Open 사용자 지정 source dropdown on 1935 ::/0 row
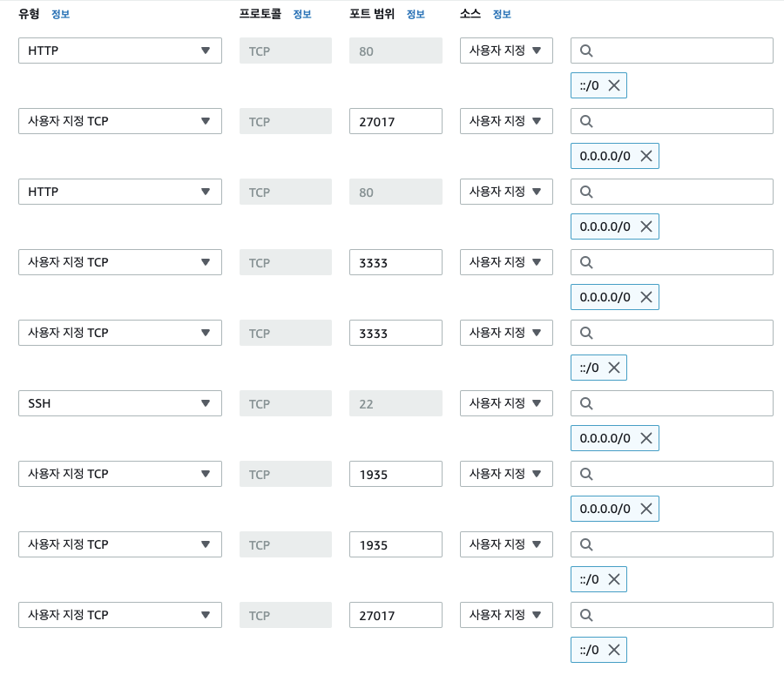Image resolution: width=784 pixels, height=682 pixels. (506, 544)
